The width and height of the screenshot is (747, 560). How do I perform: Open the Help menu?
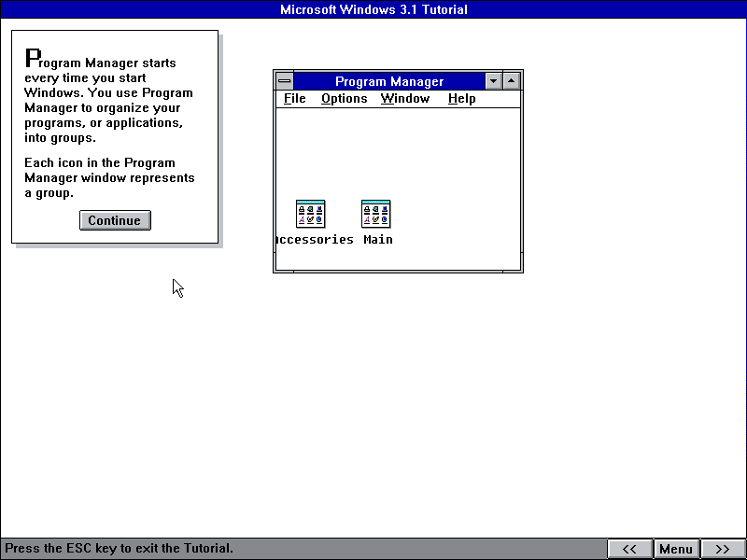click(461, 99)
